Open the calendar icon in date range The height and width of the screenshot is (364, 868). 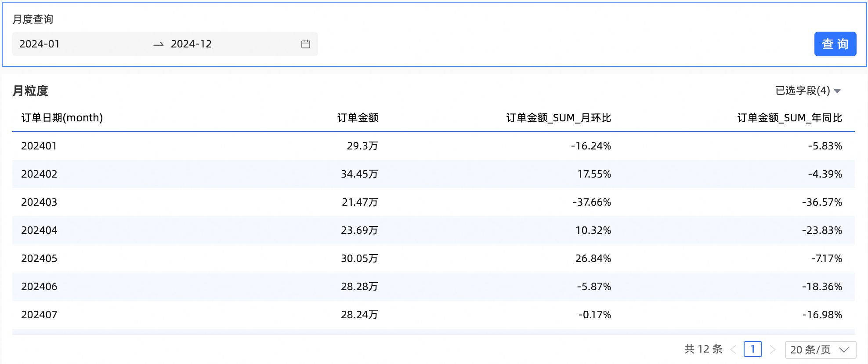[306, 44]
